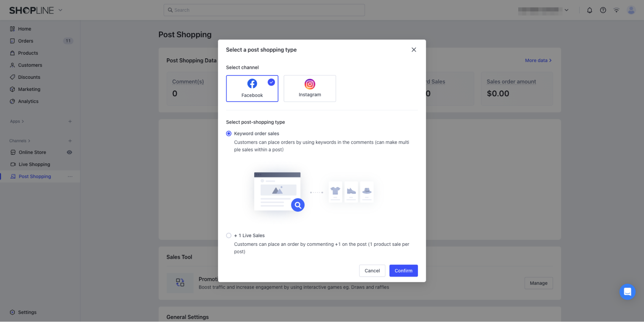The height and width of the screenshot is (322, 644).
Task: Click the plus icon next to Channels
Action: (70, 141)
